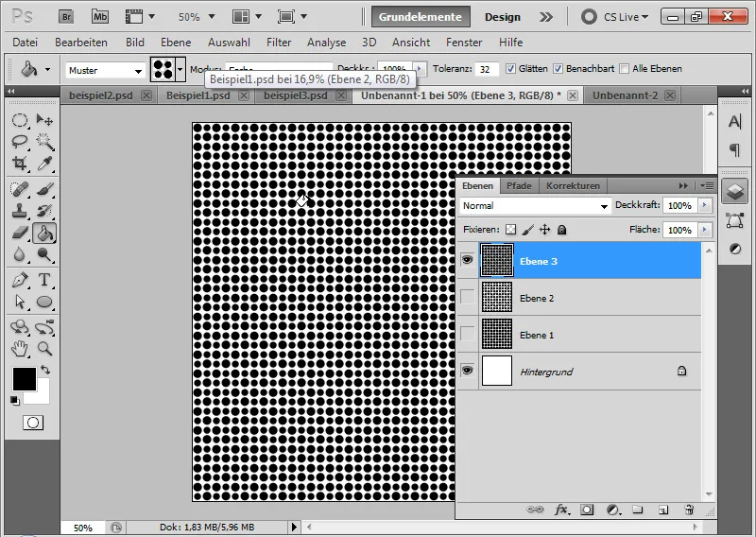
Task: Select the Magic Wand tool
Action: [44, 142]
